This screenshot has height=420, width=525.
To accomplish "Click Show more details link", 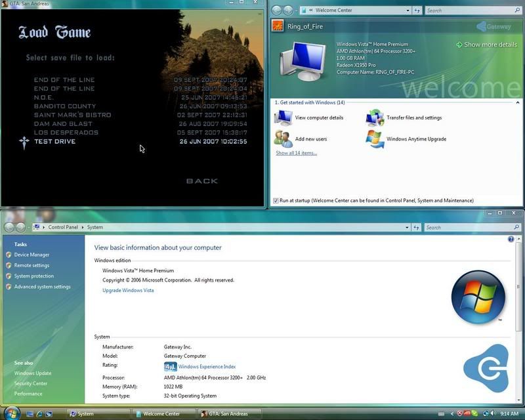I will click(487, 45).
